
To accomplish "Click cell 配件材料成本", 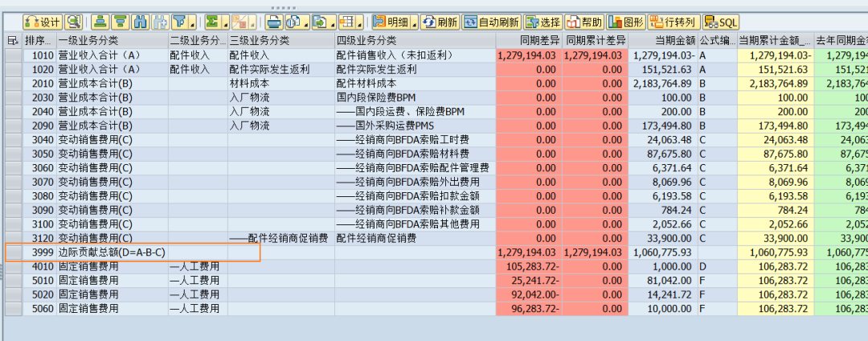I will pyautogui.click(x=416, y=84).
